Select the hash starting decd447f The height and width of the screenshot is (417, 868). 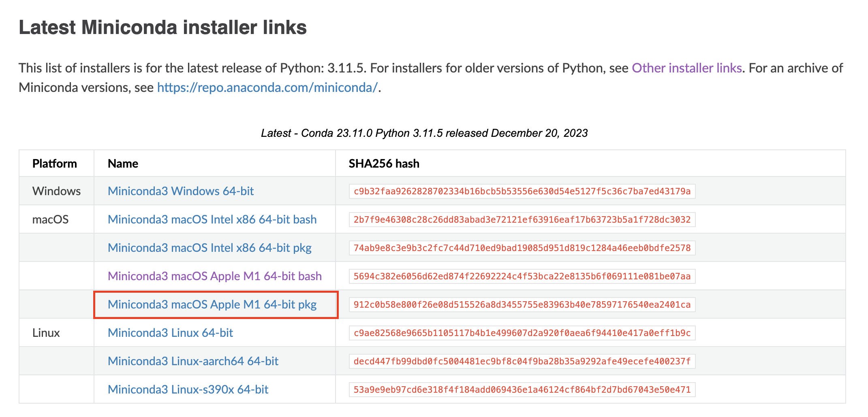522,361
